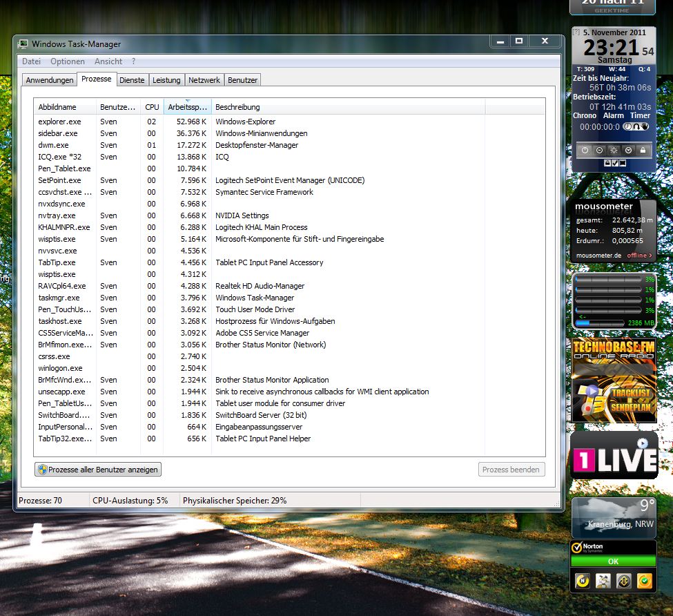The height and width of the screenshot is (616, 673).
Task: Switch to the Netzwerk tab
Action: [204, 80]
